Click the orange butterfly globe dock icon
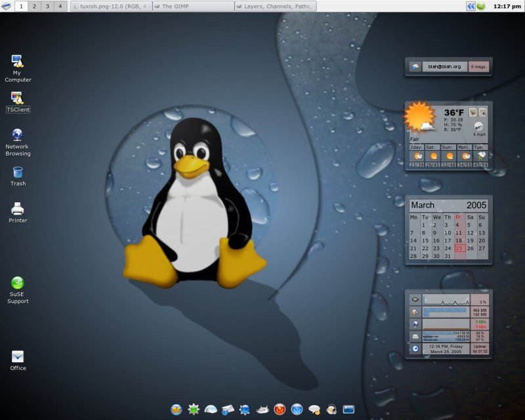 tap(177, 409)
